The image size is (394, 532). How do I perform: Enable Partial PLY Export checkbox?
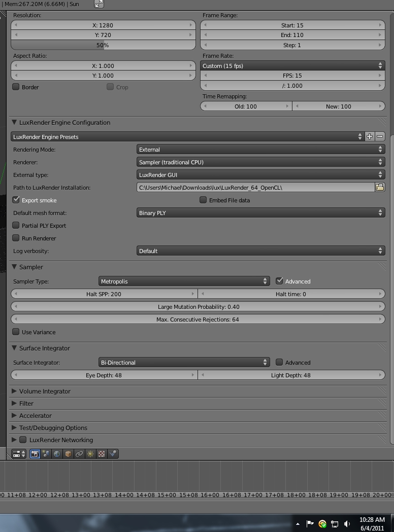click(16, 225)
